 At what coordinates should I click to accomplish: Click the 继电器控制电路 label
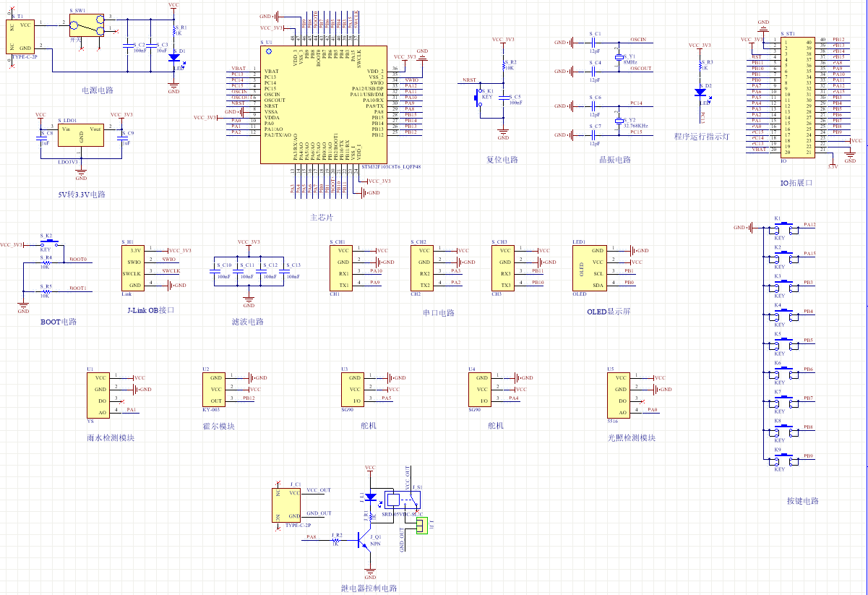pos(369,589)
